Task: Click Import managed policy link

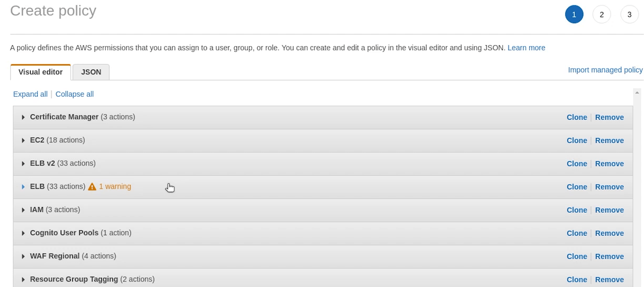Action: [605, 70]
